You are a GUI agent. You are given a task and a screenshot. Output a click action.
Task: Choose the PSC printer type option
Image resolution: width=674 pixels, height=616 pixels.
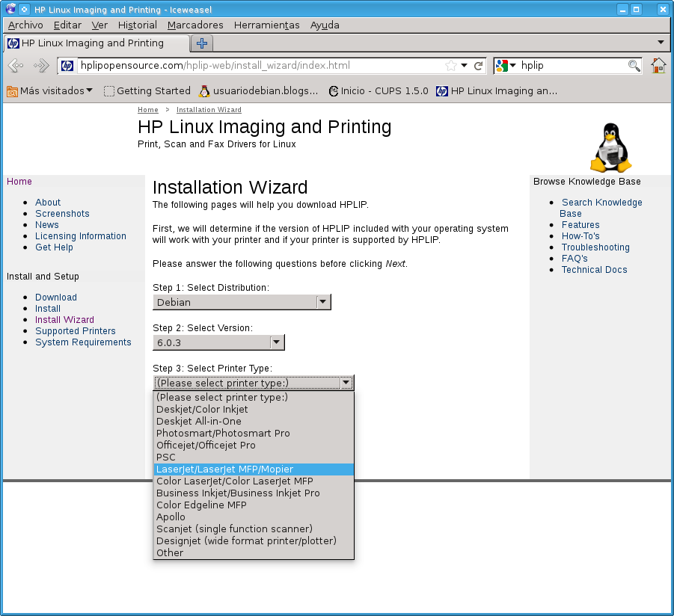(254, 458)
